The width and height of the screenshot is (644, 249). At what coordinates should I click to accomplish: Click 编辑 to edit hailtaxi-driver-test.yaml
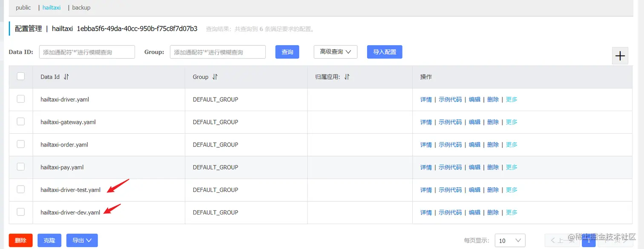coord(474,190)
